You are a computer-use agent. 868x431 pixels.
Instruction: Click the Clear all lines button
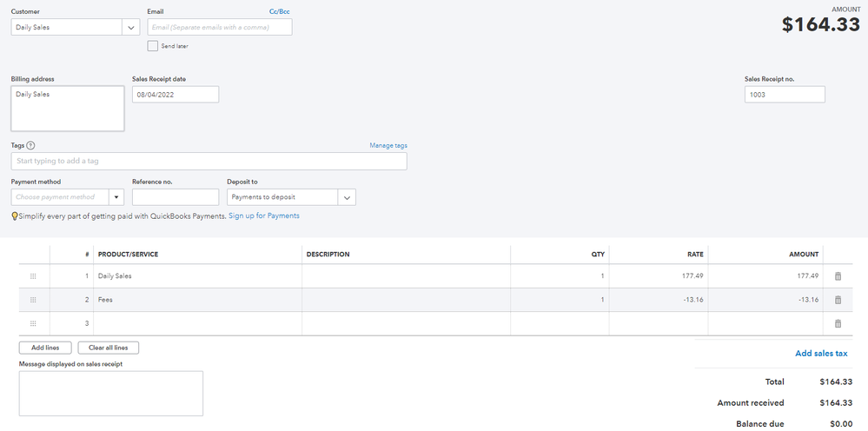[108, 348]
